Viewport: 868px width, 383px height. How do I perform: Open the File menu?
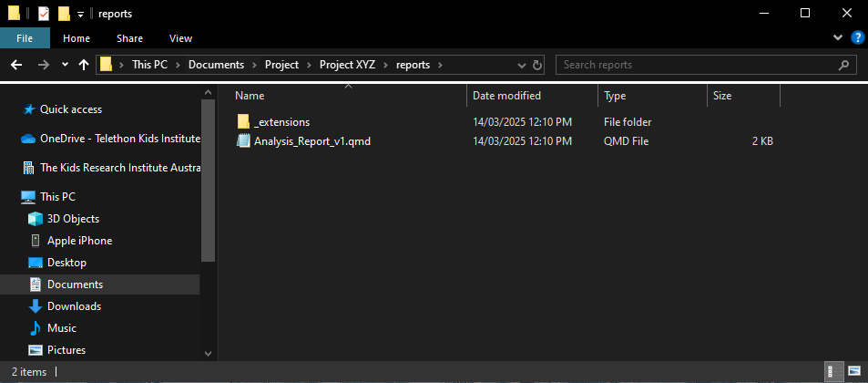click(x=25, y=38)
